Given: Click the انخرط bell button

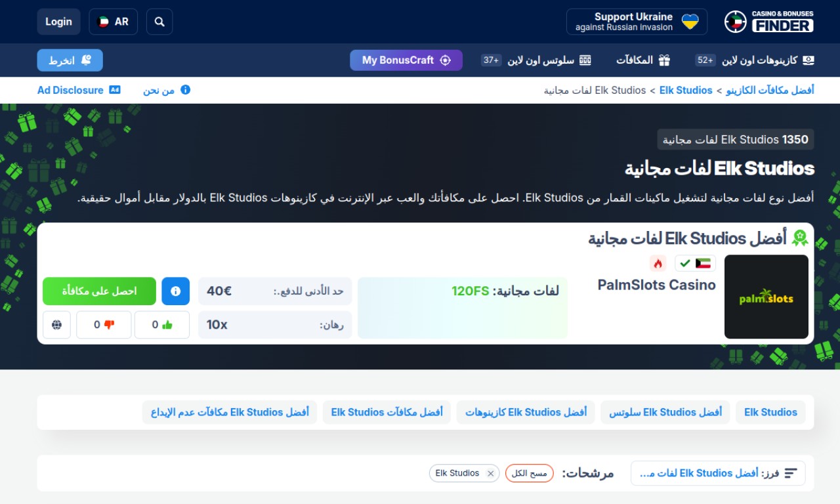Looking at the screenshot, I should tap(70, 60).
